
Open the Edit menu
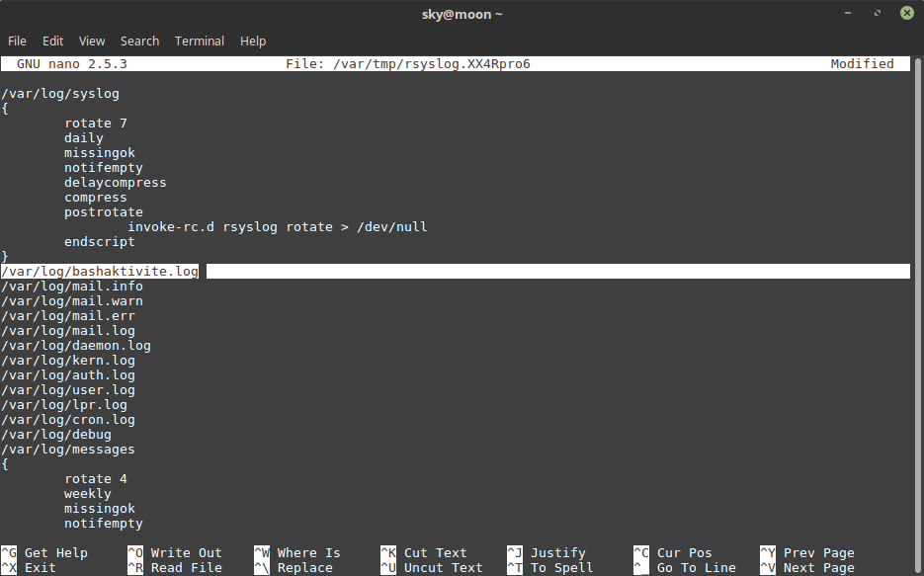coord(52,41)
